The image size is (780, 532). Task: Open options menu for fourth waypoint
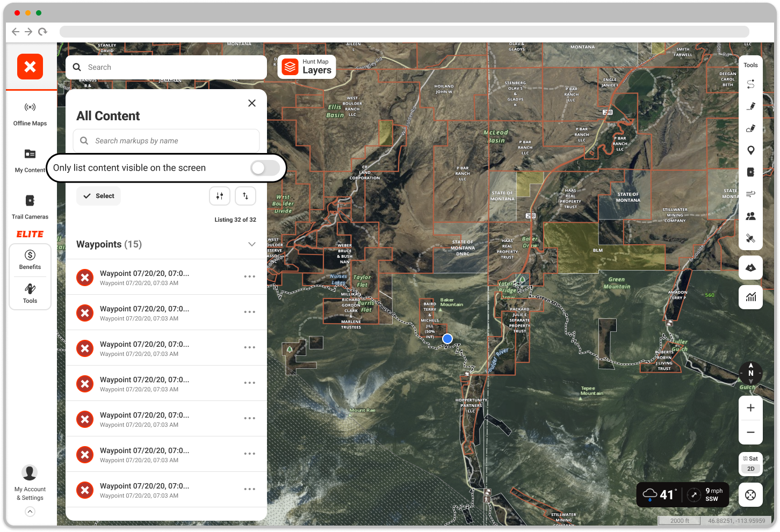point(250,383)
